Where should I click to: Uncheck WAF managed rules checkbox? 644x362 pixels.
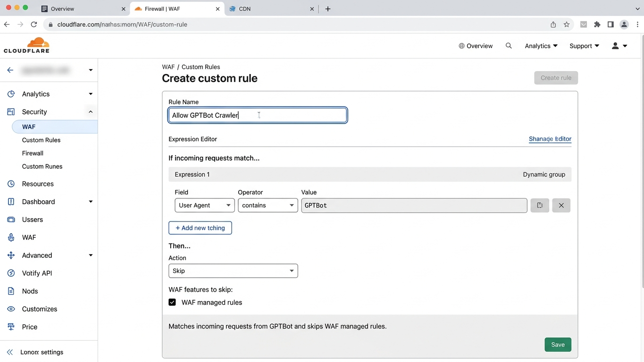pos(172,302)
